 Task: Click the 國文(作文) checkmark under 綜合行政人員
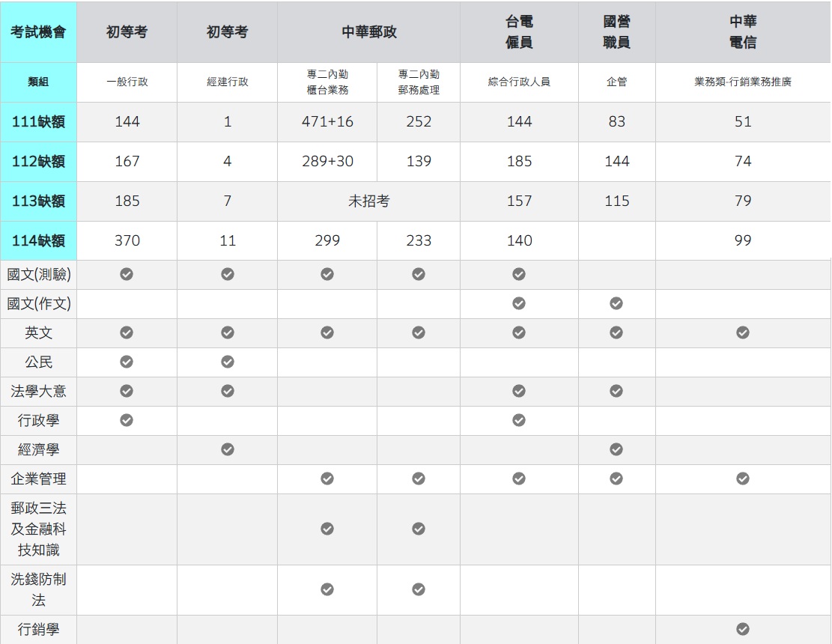point(519,303)
